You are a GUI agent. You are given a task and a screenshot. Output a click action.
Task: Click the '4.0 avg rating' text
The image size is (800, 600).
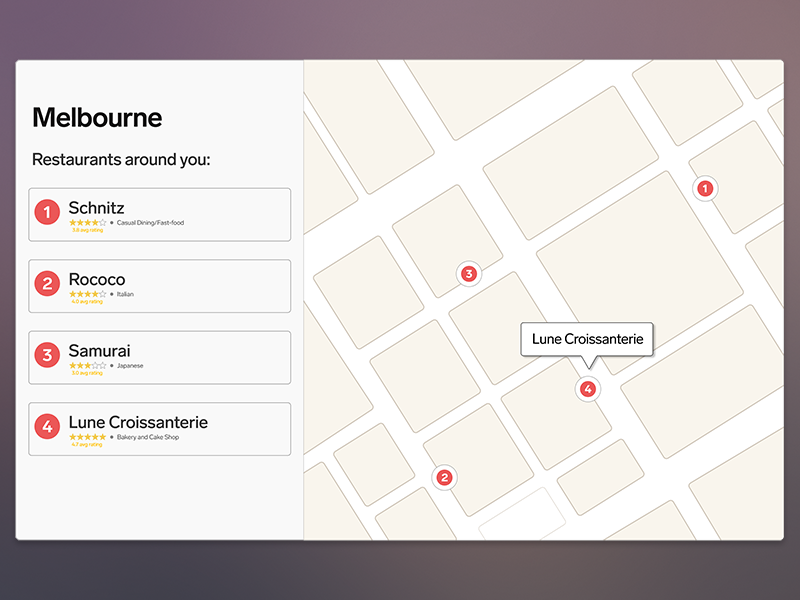pyautogui.click(x=87, y=302)
